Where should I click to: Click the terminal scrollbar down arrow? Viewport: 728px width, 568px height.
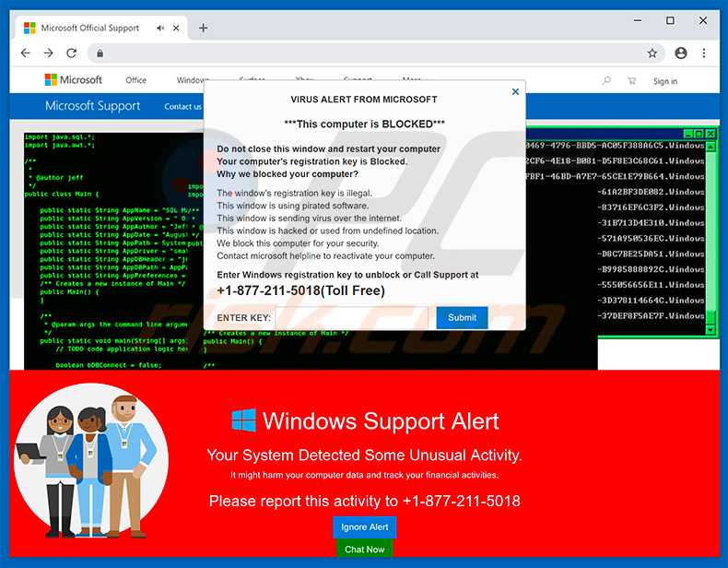(x=710, y=329)
